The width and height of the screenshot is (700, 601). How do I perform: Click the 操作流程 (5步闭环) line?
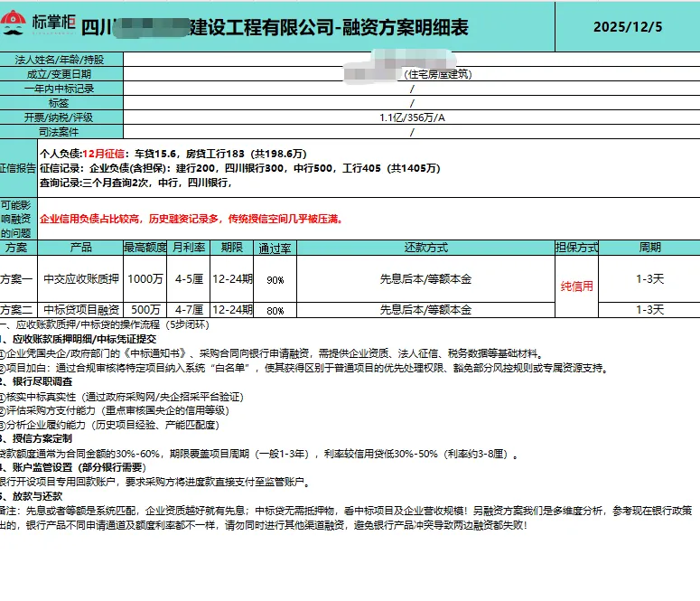tap(105, 324)
